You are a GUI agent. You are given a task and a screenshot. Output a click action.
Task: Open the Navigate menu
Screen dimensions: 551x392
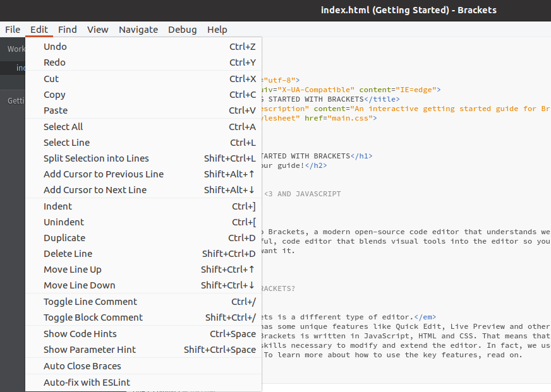[x=138, y=30]
